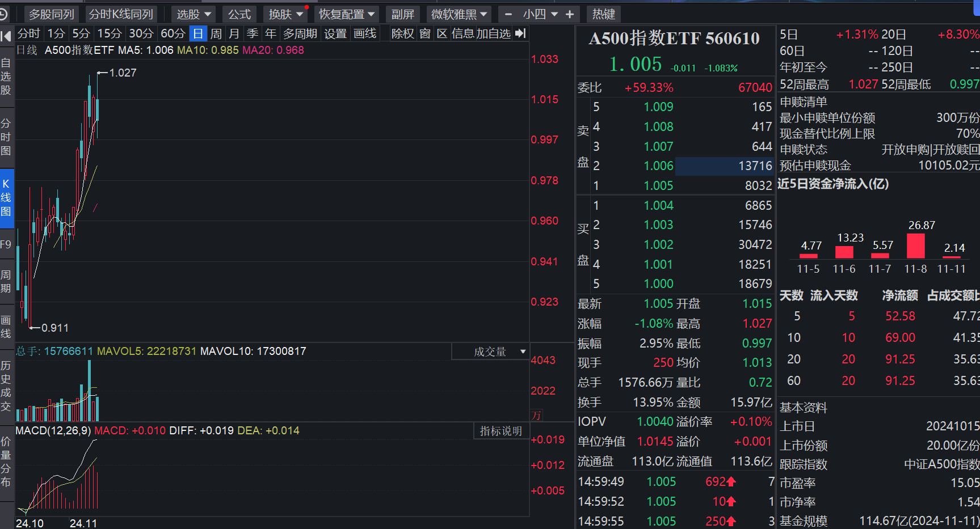
Task: Click the 委比 +59.33% value
Action: click(649, 88)
